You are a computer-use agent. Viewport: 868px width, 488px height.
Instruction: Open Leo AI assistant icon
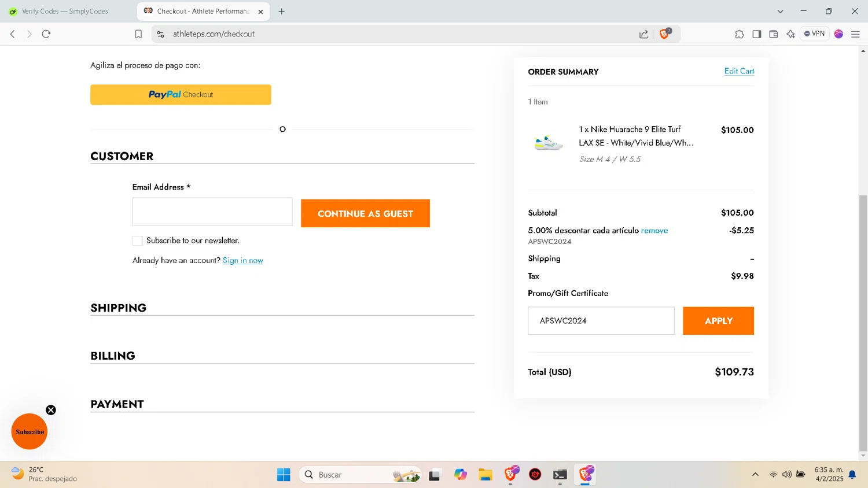790,34
